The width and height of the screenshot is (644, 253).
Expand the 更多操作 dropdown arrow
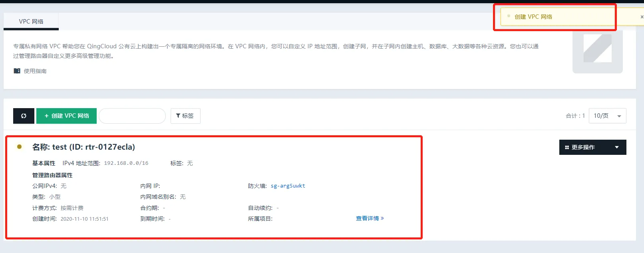click(x=617, y=147)
